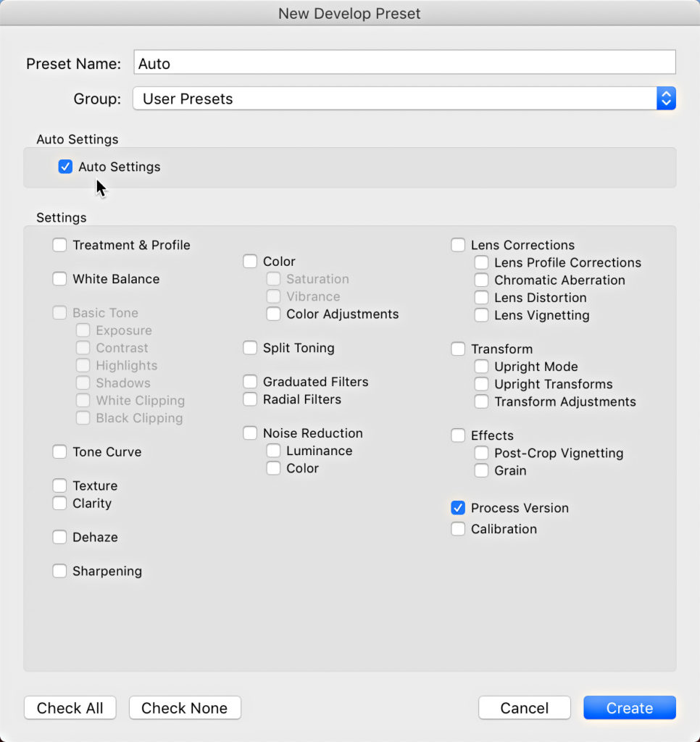Uncheck the Auto Settings checkbox

coord(65,167)
